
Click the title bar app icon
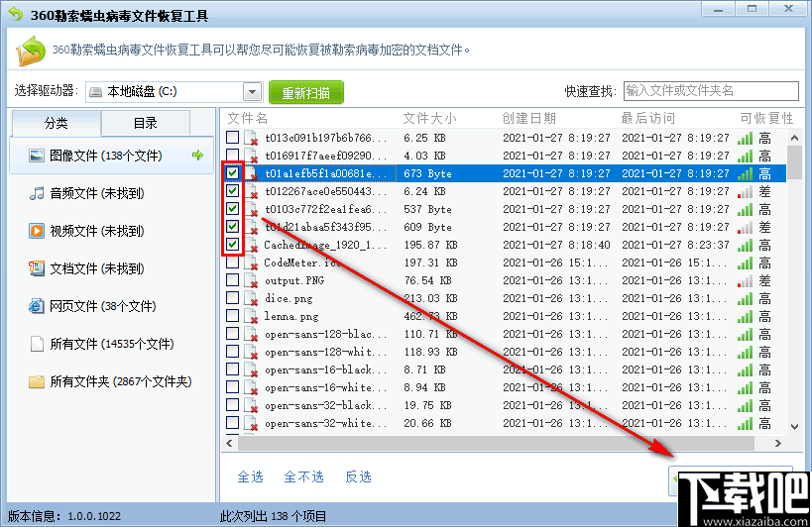point(16,15)
